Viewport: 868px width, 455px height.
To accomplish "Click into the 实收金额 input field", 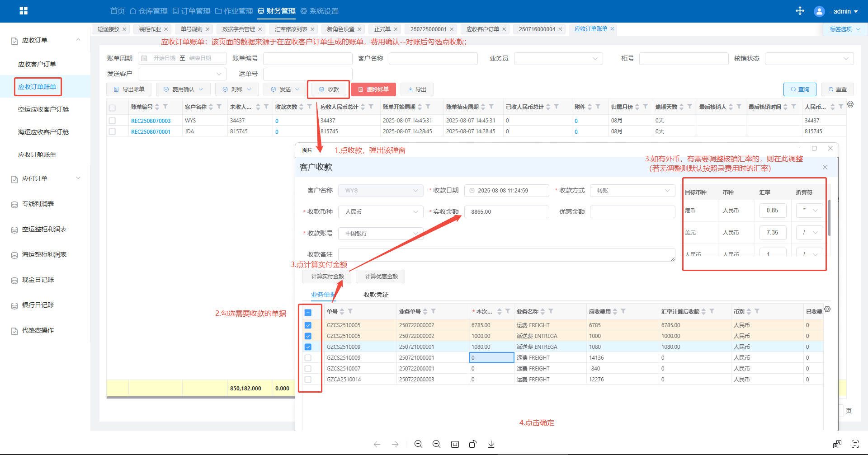I will pos(506,212).
